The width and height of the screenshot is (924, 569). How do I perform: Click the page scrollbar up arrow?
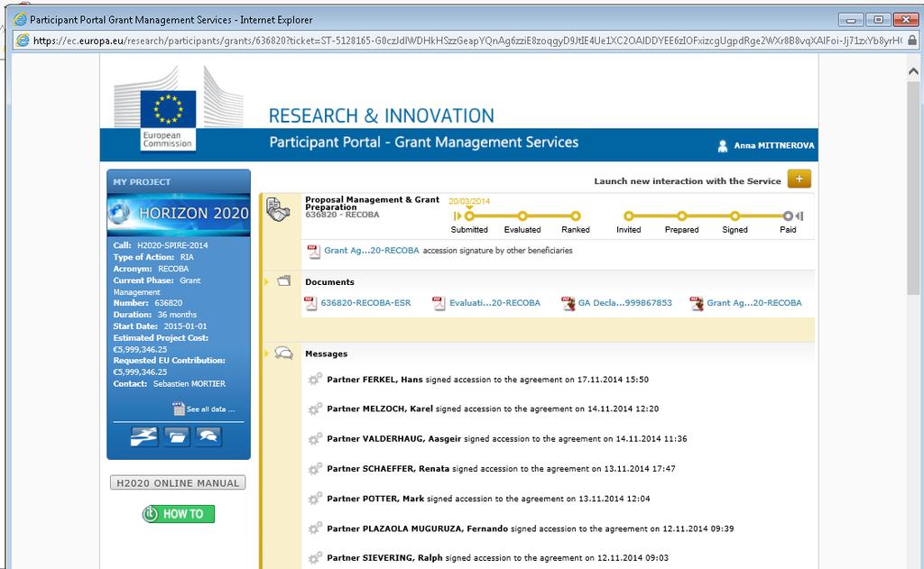(x=913, y=72)
